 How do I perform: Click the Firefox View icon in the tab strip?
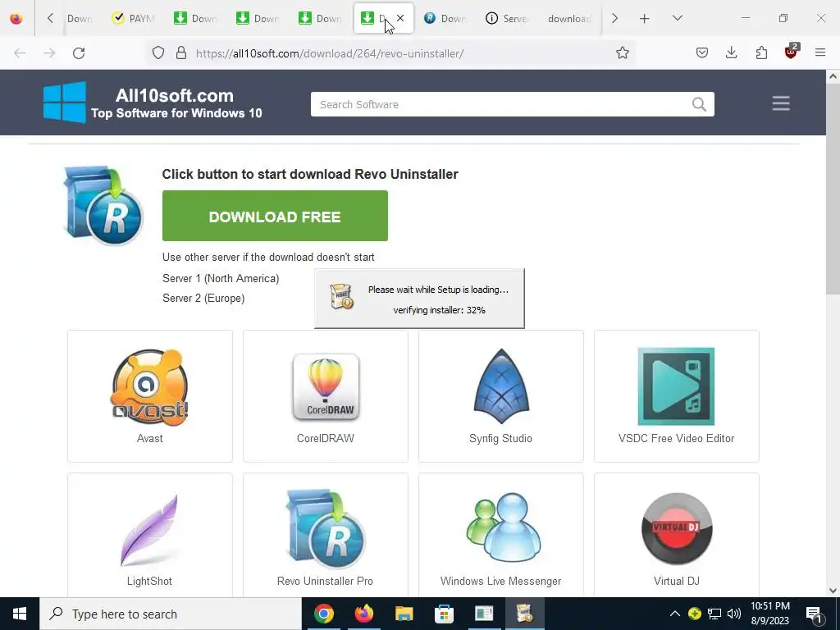tap(16, 18)
